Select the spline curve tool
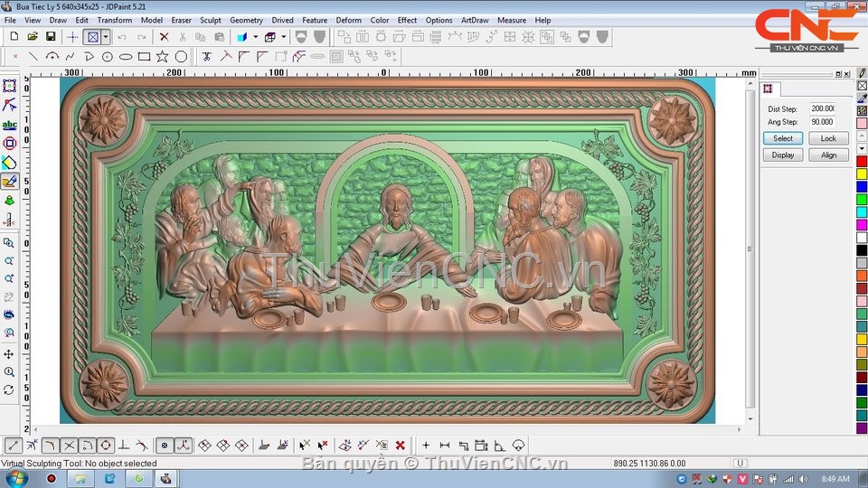This screenshot has height=488, width=868. click(70, 56)
